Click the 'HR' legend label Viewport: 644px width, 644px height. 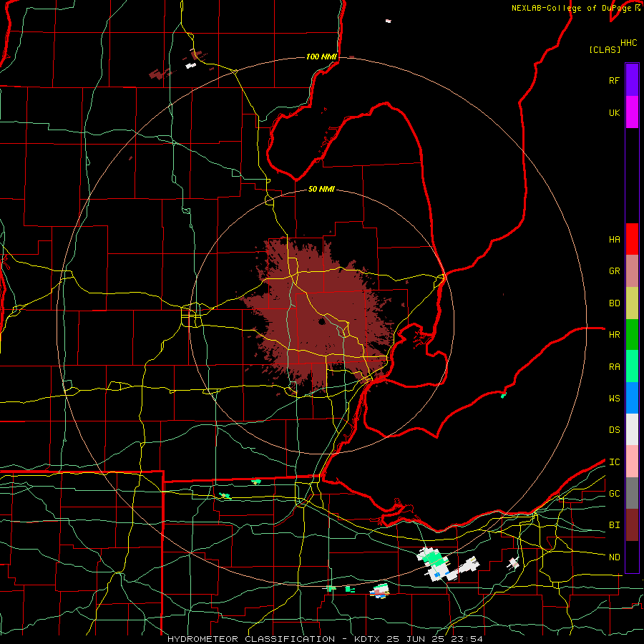(x=614, y=335)
